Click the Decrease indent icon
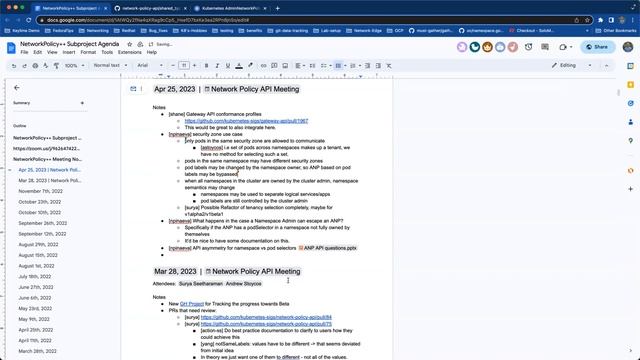Image resolution: width=640 pixels, height=360 pixels. point(368,66)
